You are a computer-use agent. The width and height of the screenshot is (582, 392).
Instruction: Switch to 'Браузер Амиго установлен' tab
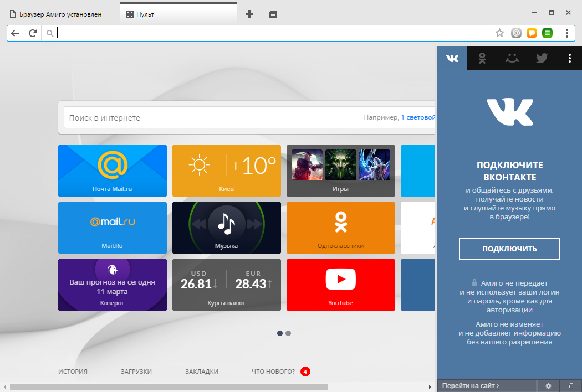pyautogui.click(x=55, y=14)
